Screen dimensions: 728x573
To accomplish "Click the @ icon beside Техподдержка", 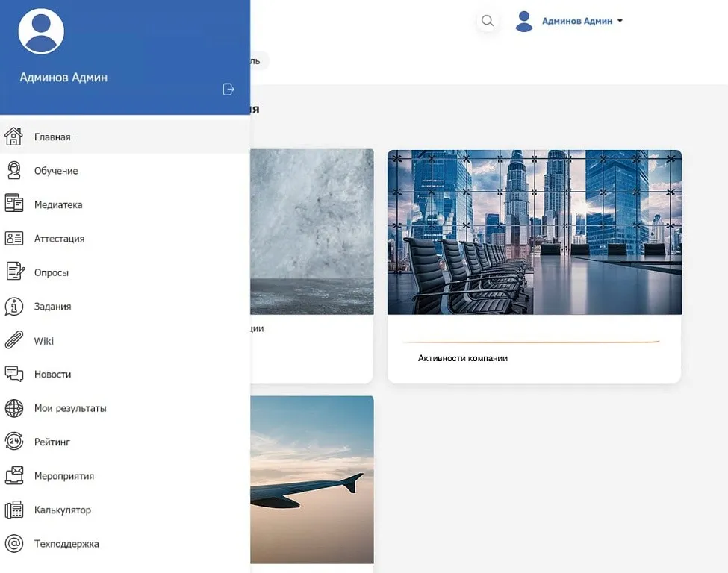I will 13,544.
